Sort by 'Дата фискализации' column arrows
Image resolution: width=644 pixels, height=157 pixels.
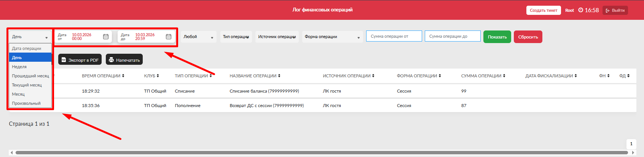tap(576, 76)
